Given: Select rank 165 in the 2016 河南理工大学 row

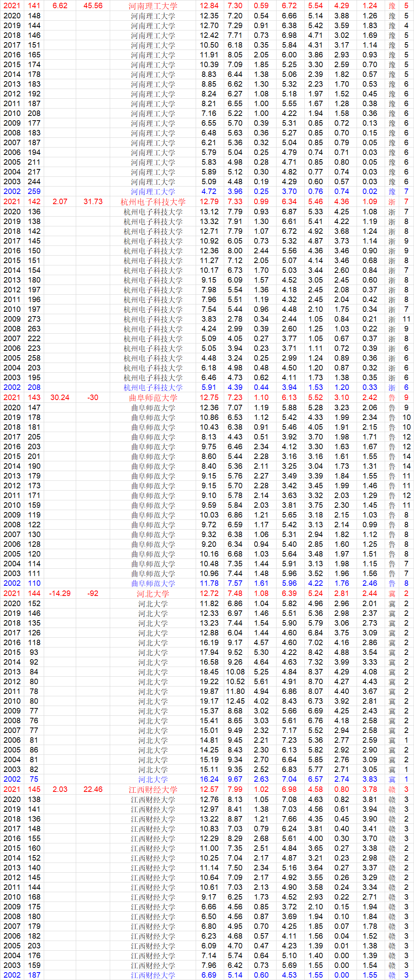Looking at the screenshot, I should 34,55.
